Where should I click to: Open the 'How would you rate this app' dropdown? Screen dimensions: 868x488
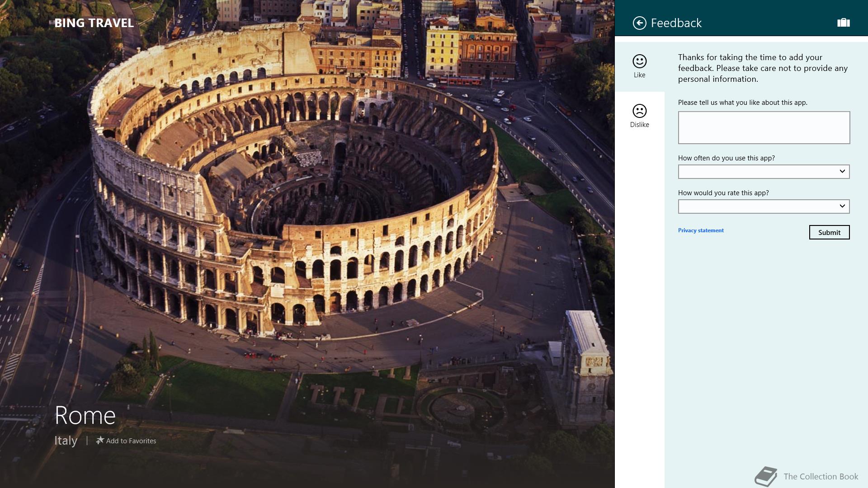[764, 206]
